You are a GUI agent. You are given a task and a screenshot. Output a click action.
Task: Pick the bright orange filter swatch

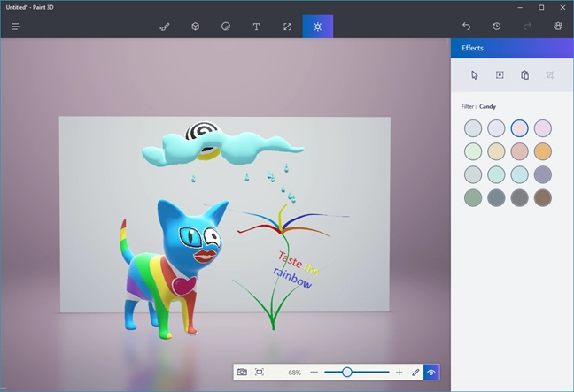coord(542,151)
